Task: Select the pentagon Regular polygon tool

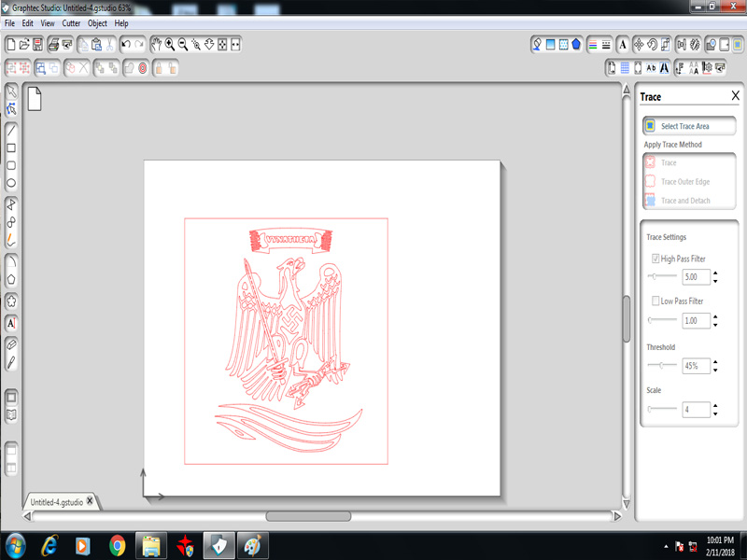Action: pyautogui.click(x=11, y=279)
